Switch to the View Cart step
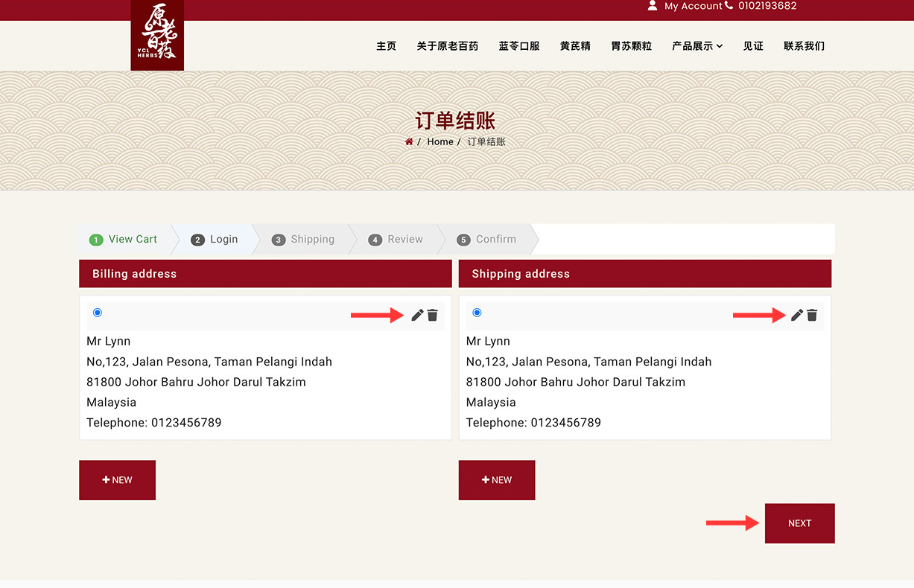This screenshot has height=588, width=914. tap(124, 240)
